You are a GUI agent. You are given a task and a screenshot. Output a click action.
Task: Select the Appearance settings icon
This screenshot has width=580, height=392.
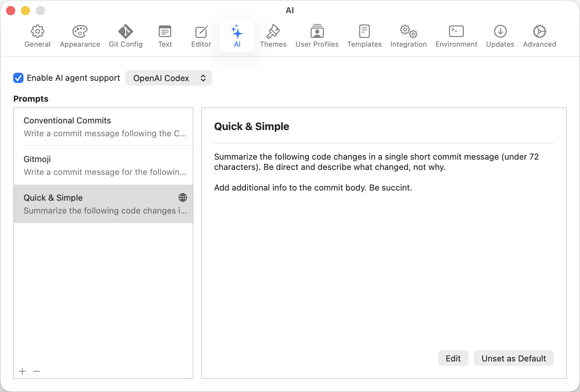point(80,31)
